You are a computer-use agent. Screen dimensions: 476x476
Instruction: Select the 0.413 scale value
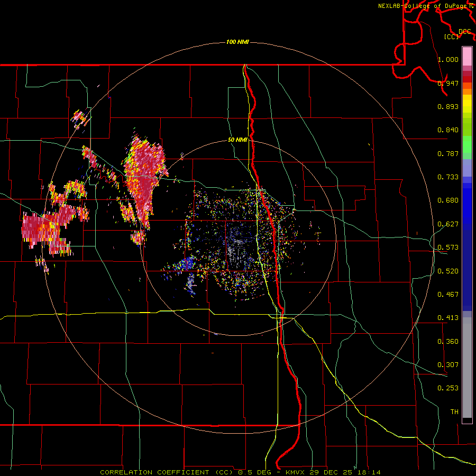click(x=448, y=318)
